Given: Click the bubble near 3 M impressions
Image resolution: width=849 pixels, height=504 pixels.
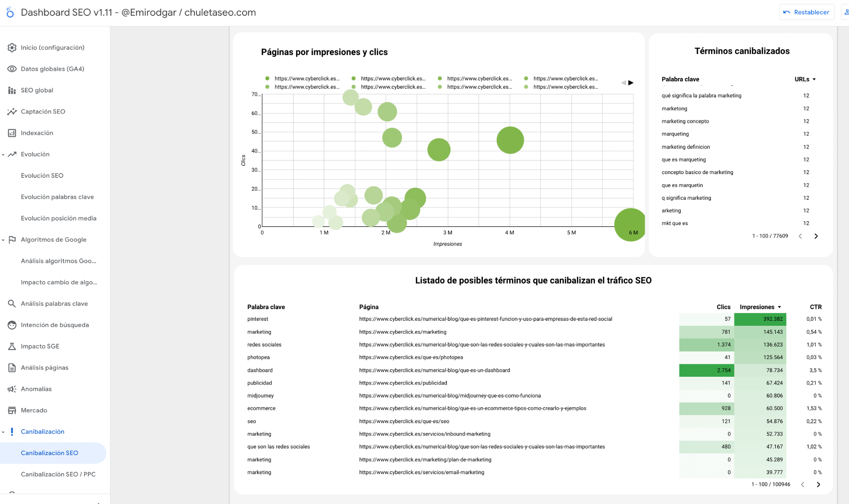Looking at the screenshot, I should click(x=439, y=150).
